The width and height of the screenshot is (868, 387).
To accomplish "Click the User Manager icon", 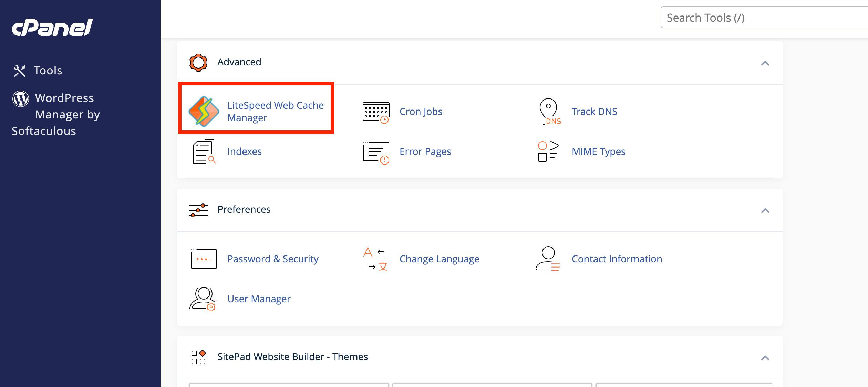I will (x=203, y=299).
